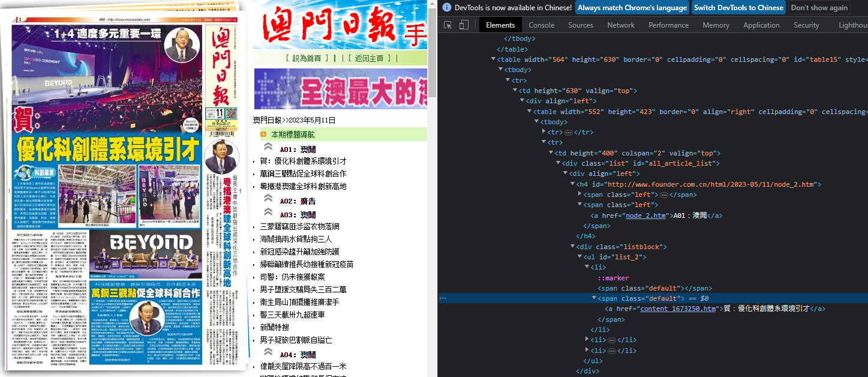This screenshot has width=868, height=377.
Task: Collapse the div id="all_article_list" node
Action: (558, 163)
